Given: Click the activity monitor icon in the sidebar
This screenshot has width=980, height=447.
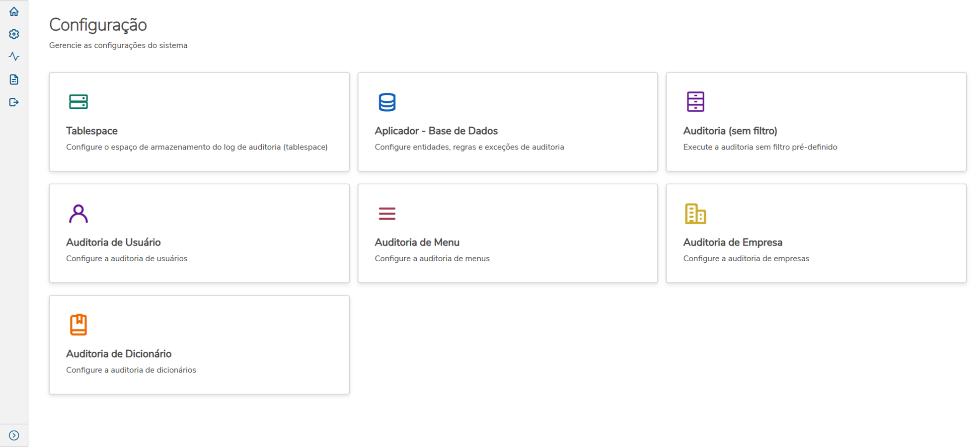Looking at the screenshot, I should 14,57.
